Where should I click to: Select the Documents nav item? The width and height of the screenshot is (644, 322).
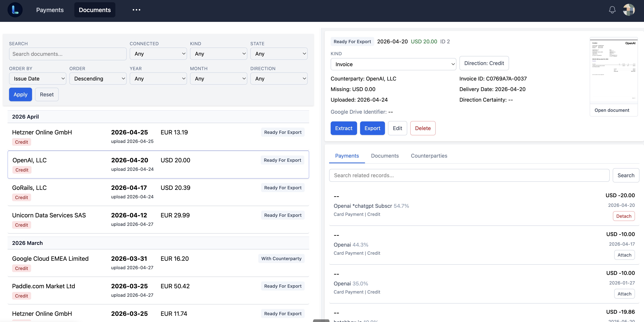95,10
